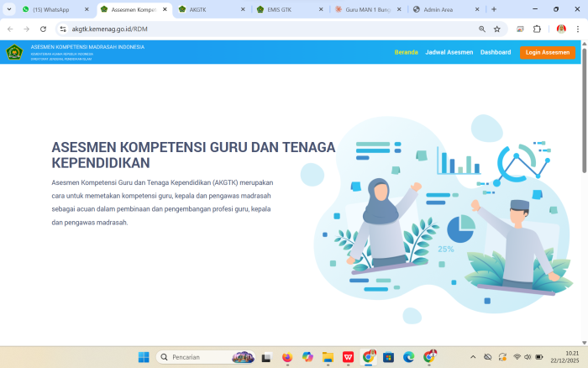This screenshot has width=588, height=368.
Task: Switch to the WhatsApp tab
Action: point(50,9)
